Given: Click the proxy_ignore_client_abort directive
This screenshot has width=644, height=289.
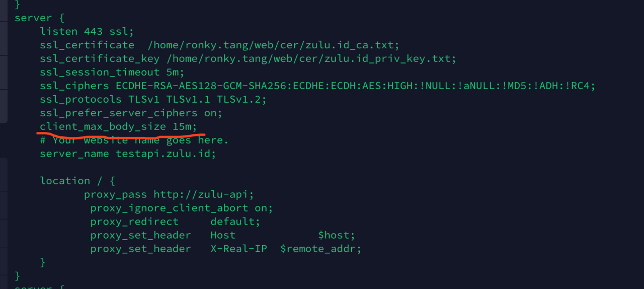Looking at the screenshot, I should pyautogui.click(x=169, y=208).
